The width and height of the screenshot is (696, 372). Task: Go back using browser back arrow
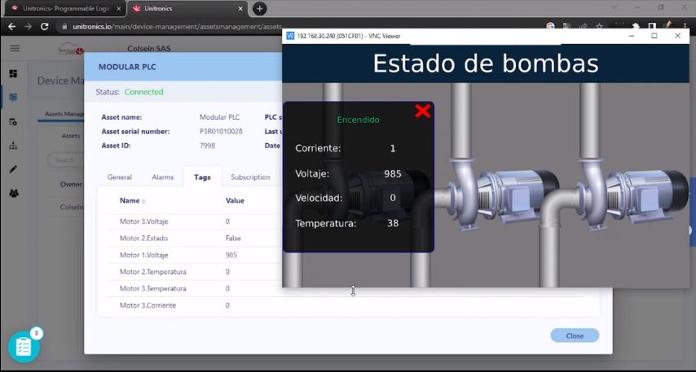point(12,27)
